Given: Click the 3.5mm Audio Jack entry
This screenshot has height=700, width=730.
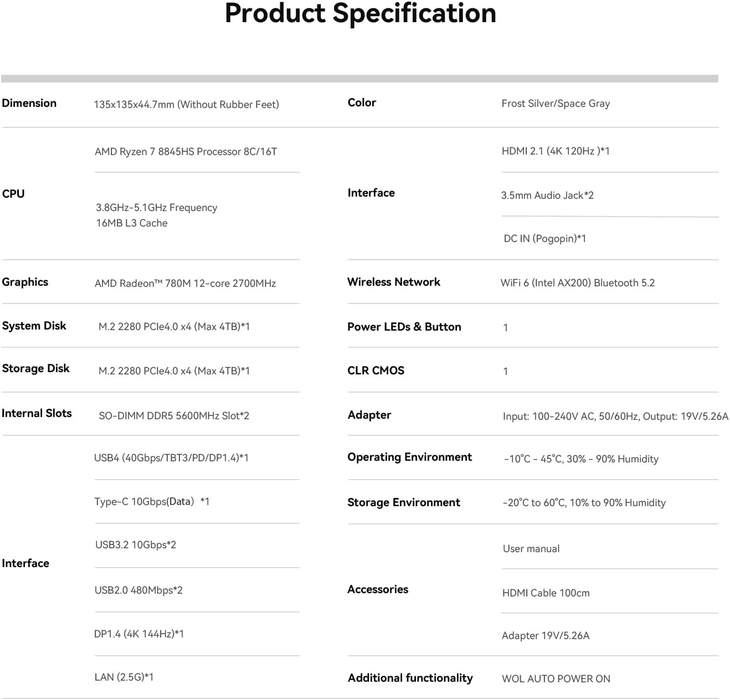Looking at the screenshot, I should pyautogui.click(x=547, y=195).
